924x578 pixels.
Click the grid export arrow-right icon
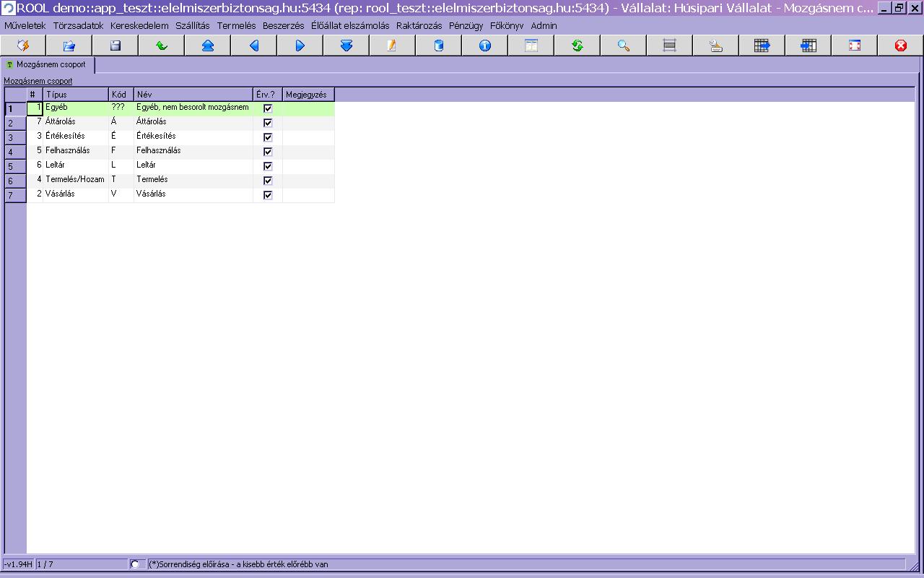pos(762,46)
